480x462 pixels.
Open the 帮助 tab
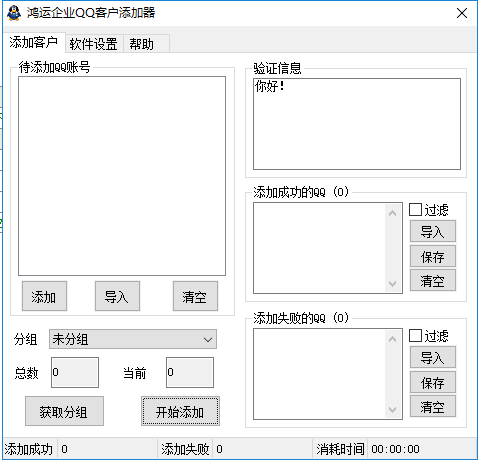(142, 44)
